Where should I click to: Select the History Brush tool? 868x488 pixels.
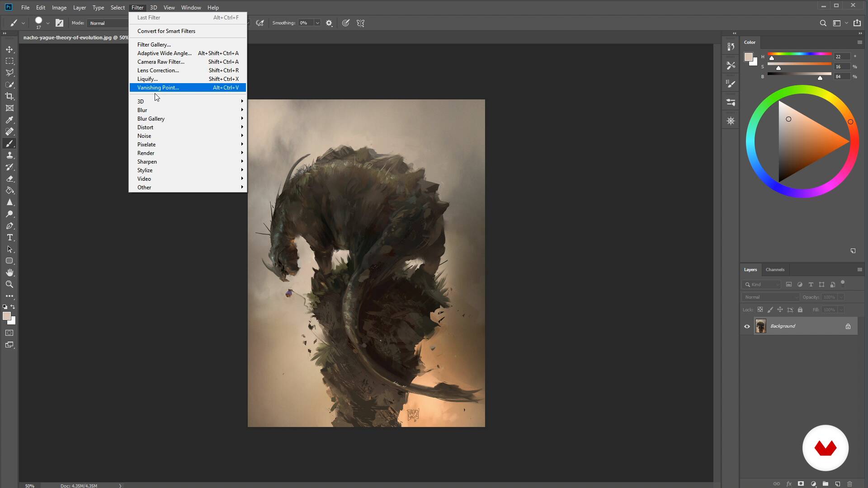click(9, 167)
